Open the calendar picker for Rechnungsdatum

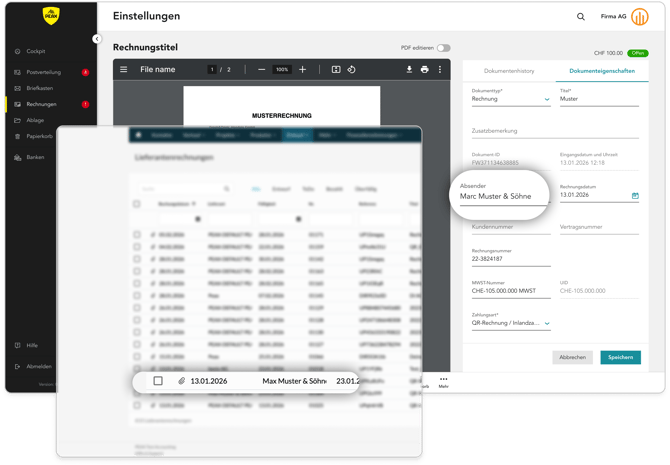point(635,196)
